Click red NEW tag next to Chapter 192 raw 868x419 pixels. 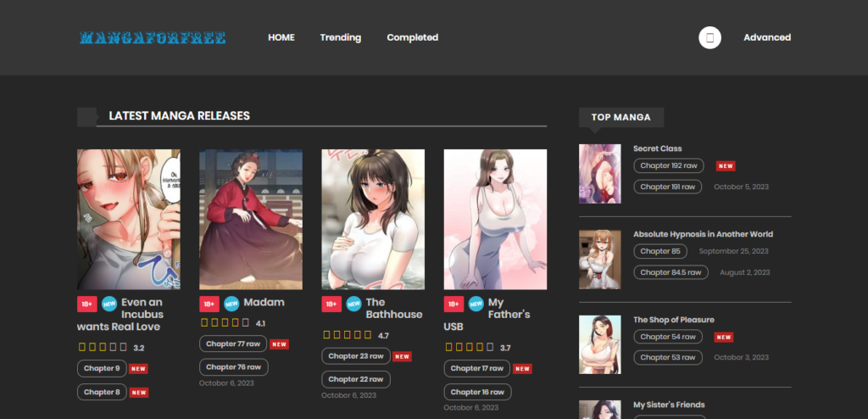pyautogui.click(x=726, y=165)
